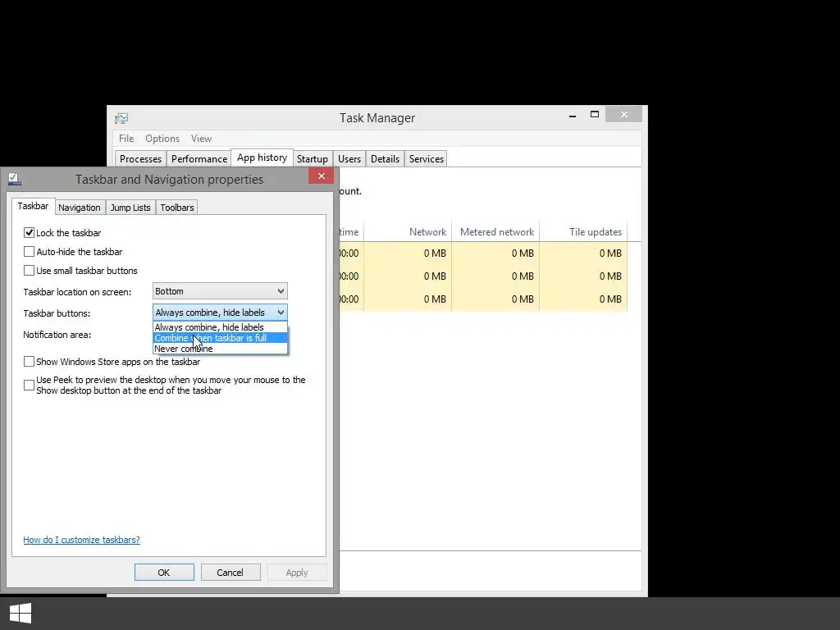Select the App history tab
This screenshot has width=840, height=630.
point(262,157)
